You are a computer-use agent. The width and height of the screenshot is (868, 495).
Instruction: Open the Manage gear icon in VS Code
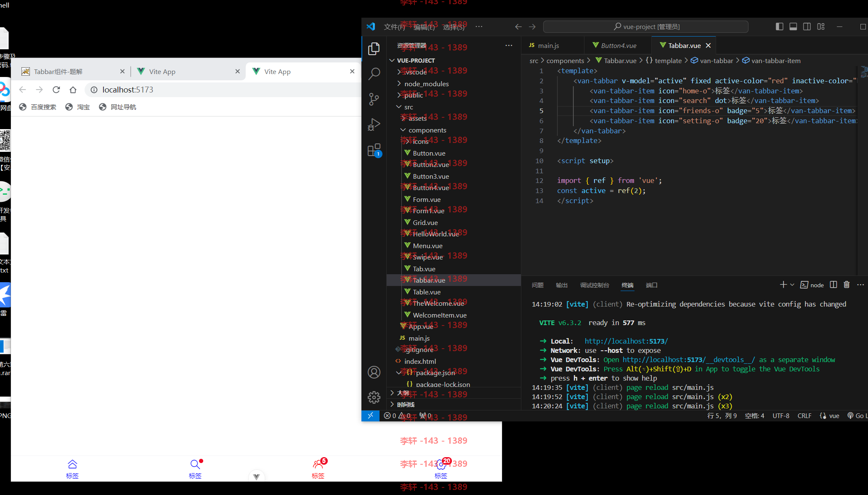(x=374, y=397)
